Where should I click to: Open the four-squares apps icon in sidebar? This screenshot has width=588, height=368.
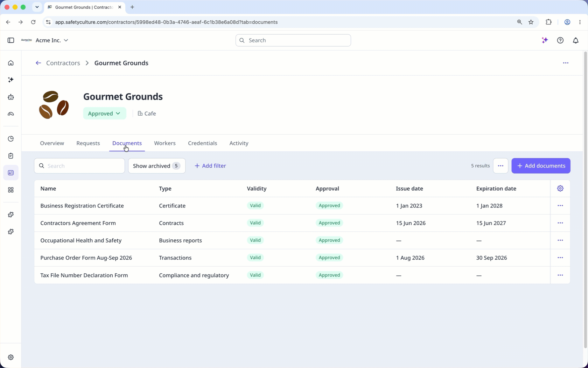point(11,190)
